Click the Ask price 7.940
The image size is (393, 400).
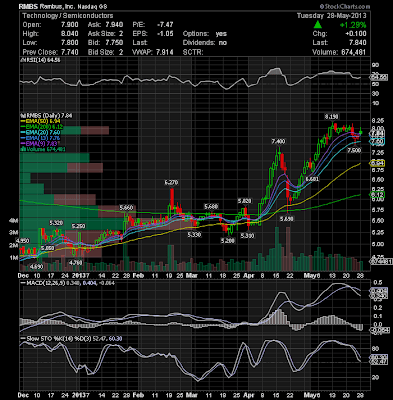click(x=114, y=25)
